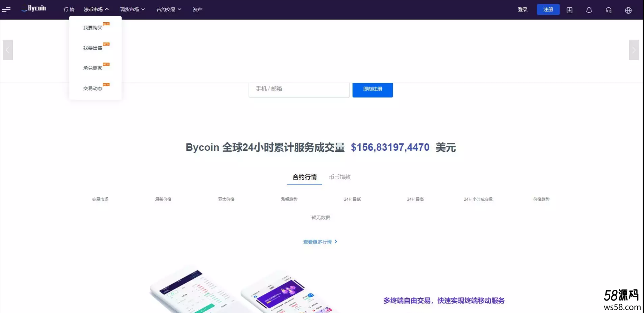Open the 行情 menu item
Viewport: 644px width, 313px height.
click(69, 9)
